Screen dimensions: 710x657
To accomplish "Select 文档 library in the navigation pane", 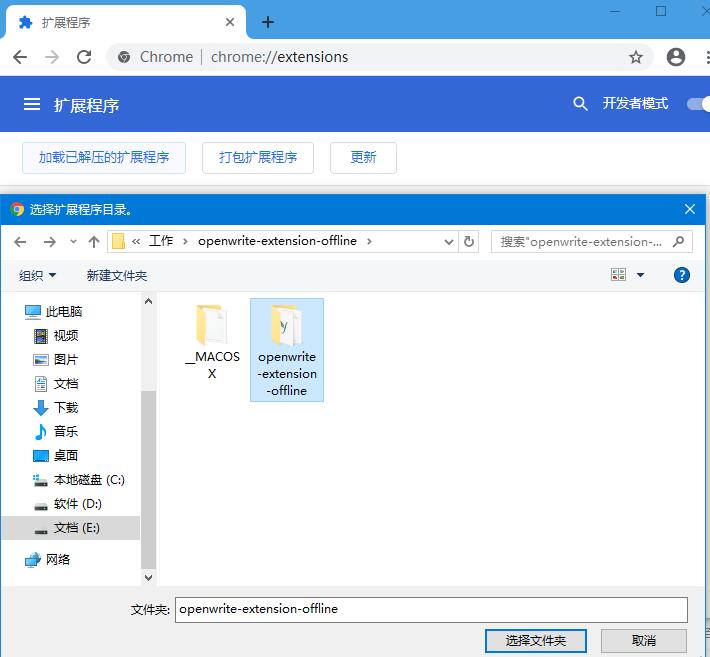I will (x=56, y=384).
